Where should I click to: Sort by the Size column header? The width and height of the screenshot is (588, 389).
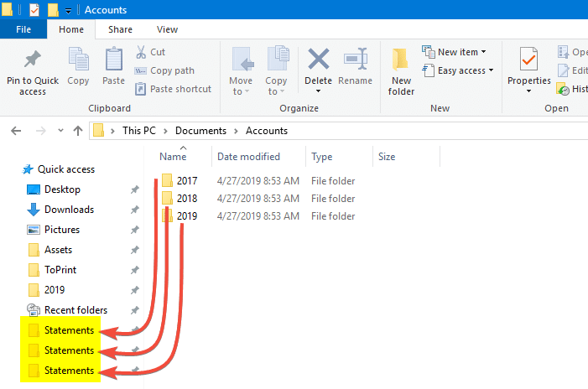[387, 157]
